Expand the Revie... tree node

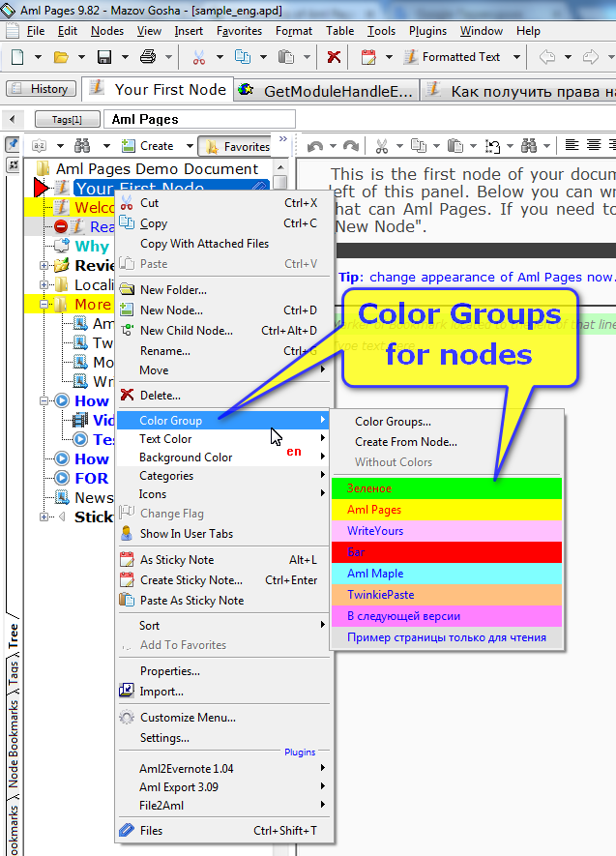(44, 265)
